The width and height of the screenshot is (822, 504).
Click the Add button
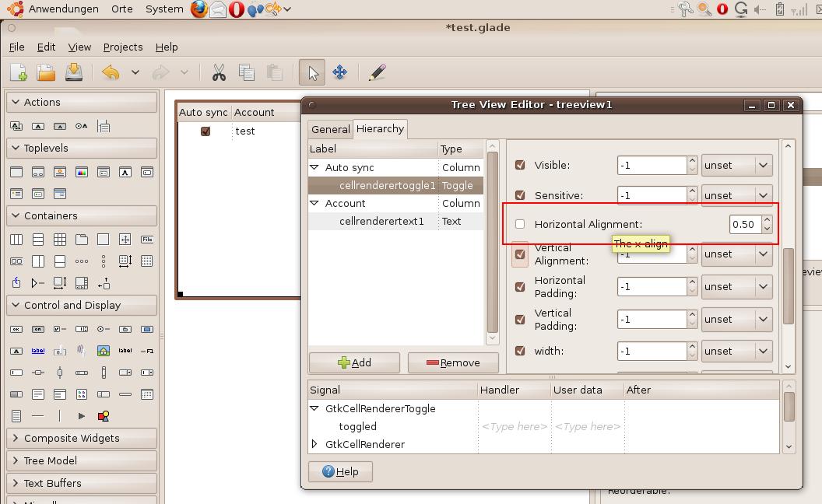354,362
